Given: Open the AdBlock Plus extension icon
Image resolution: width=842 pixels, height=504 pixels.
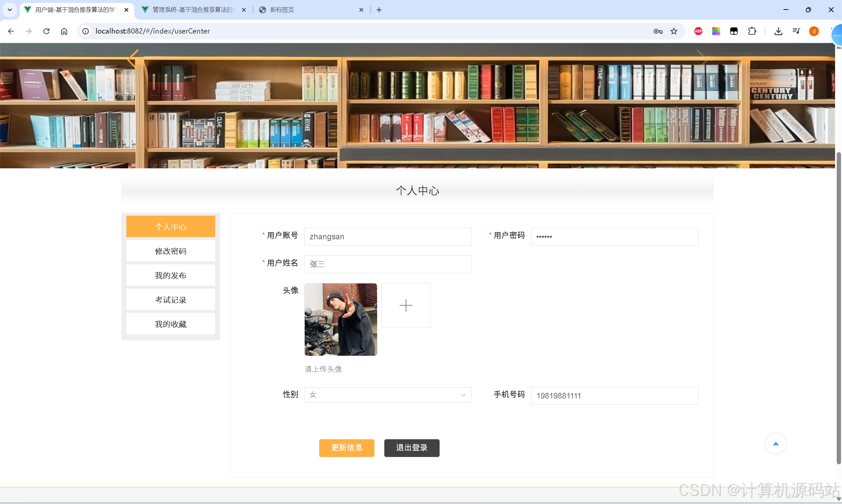Looking at the screenshot, I should [x=698, y=31].
